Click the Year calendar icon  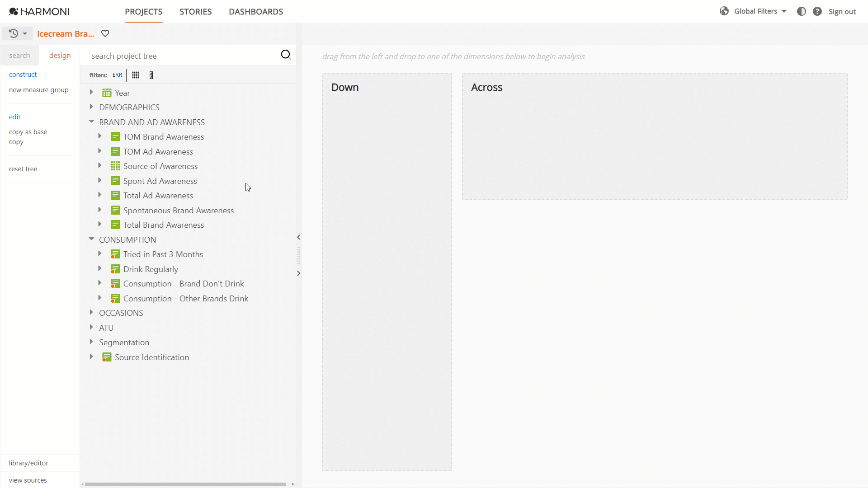point(107,93)
